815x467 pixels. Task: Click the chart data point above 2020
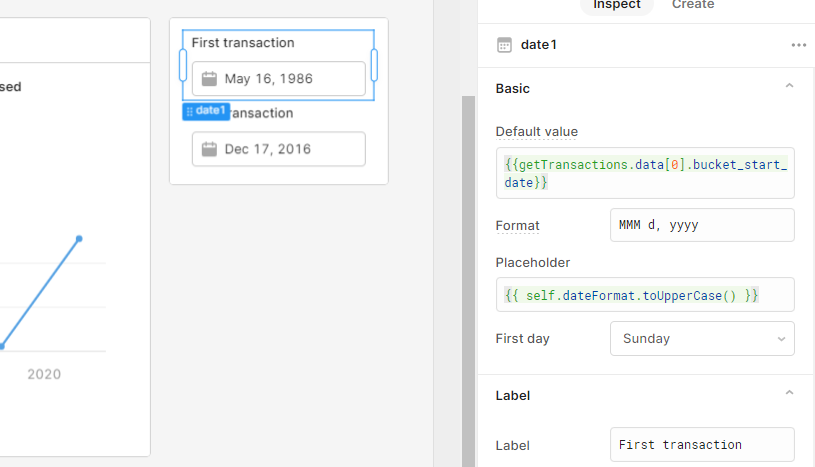(x=79, y=238)
